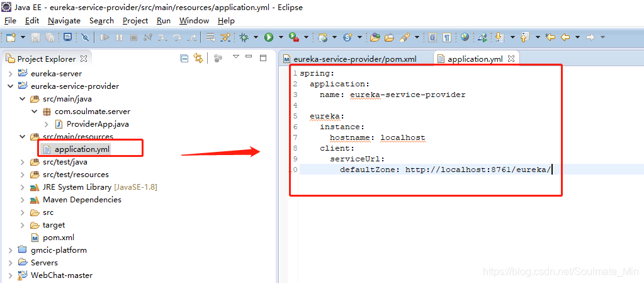This screenshot has height=283, width=644.
Task: Open the Debug configurations dropdown arrow
Action: (256, 37)
